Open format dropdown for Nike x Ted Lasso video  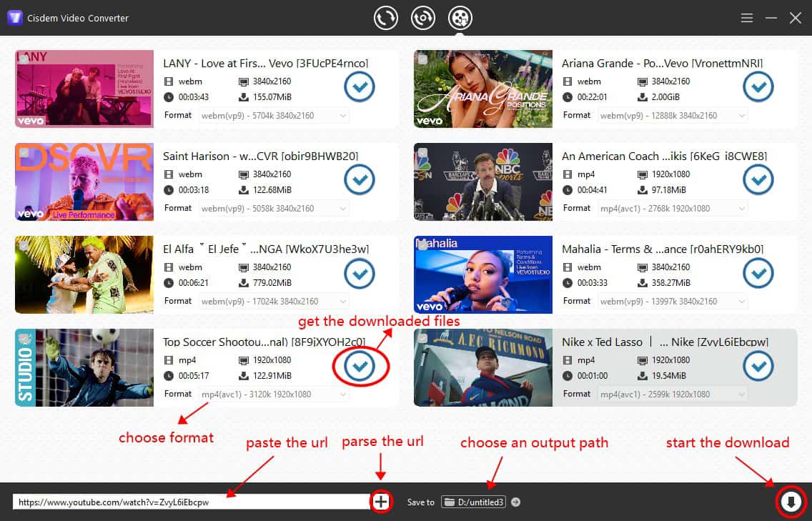coord(673,395)
